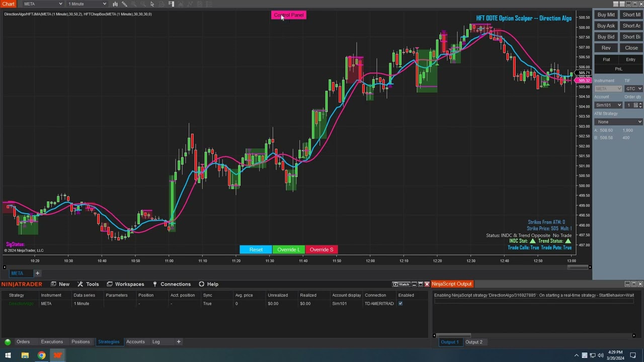The width and height of the screenshot is (644, 362).
Task: Open NinjaTrader icon in taskbar
Action: click(x=58, y=355)
